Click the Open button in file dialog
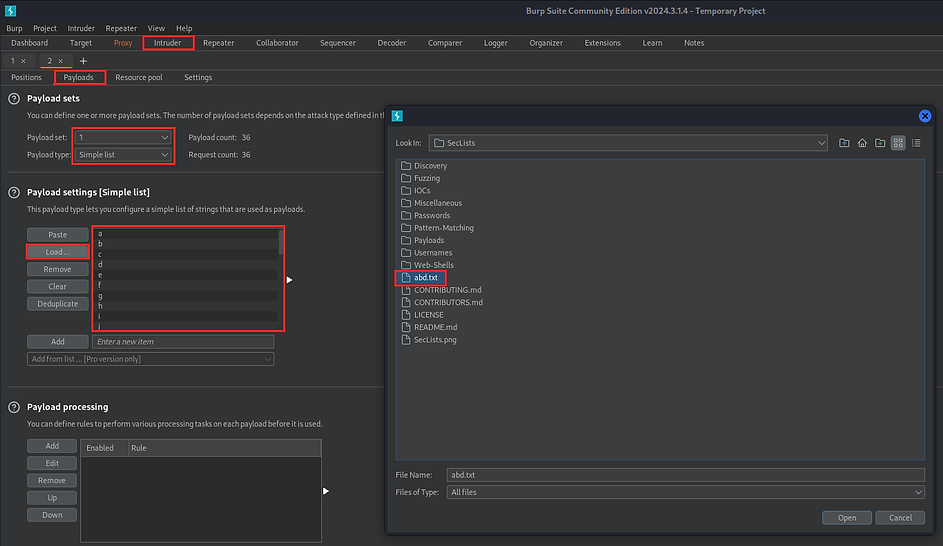 tap(846, 518)
